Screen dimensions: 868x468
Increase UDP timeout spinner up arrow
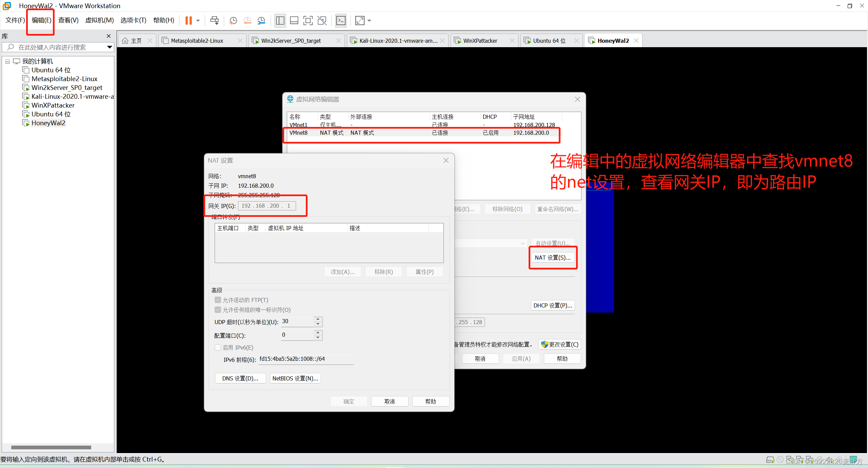(x=318, y=319)
